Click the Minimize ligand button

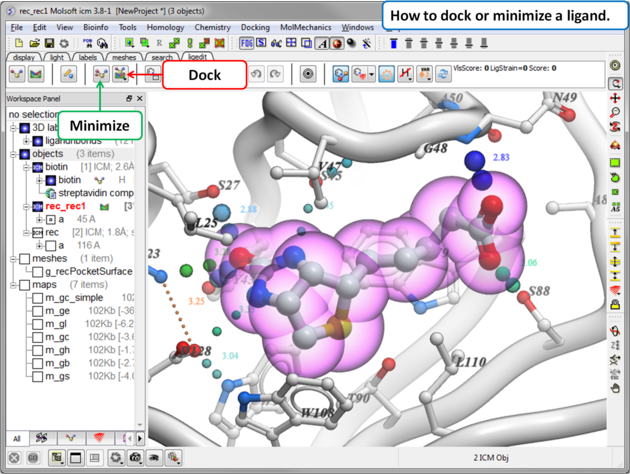[101, 74]
